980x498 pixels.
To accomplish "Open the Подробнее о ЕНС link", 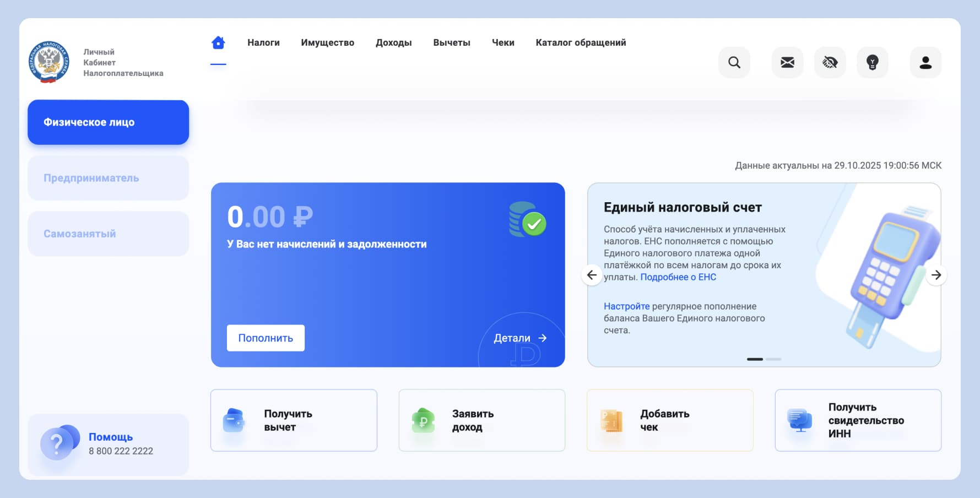I will pyautogui.click(x=677, y=277).
